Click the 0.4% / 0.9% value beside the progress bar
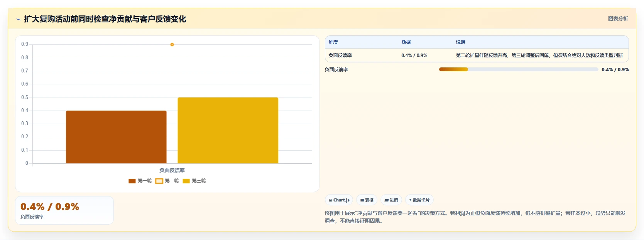 [x=615, y=70]
